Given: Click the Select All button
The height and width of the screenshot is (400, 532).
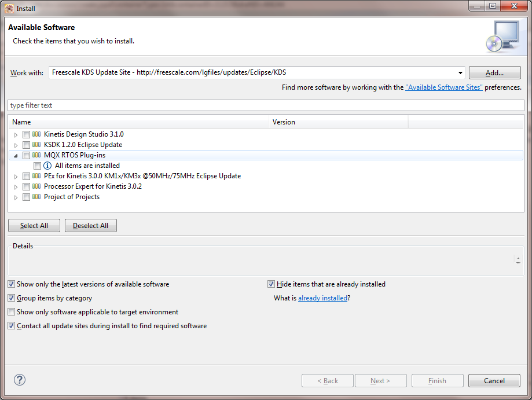Looking at the screenshot, I should 34,226.
